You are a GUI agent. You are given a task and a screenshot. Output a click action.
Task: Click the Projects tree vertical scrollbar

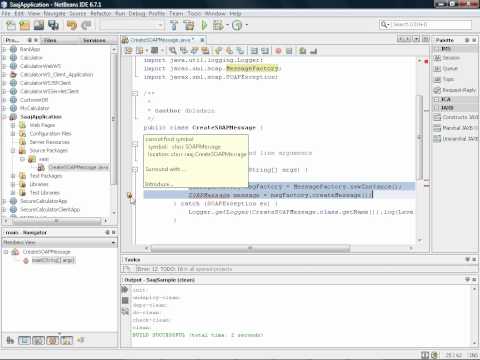pos(114,119)
